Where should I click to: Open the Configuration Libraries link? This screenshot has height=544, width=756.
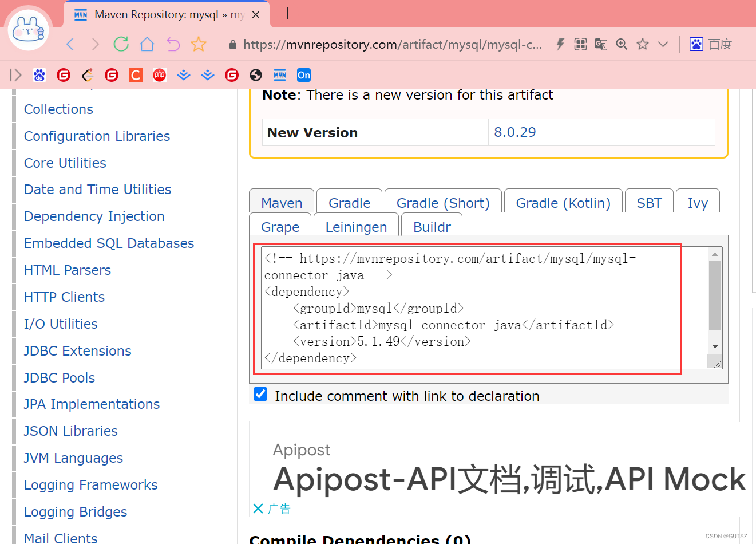tap(97, 136)
